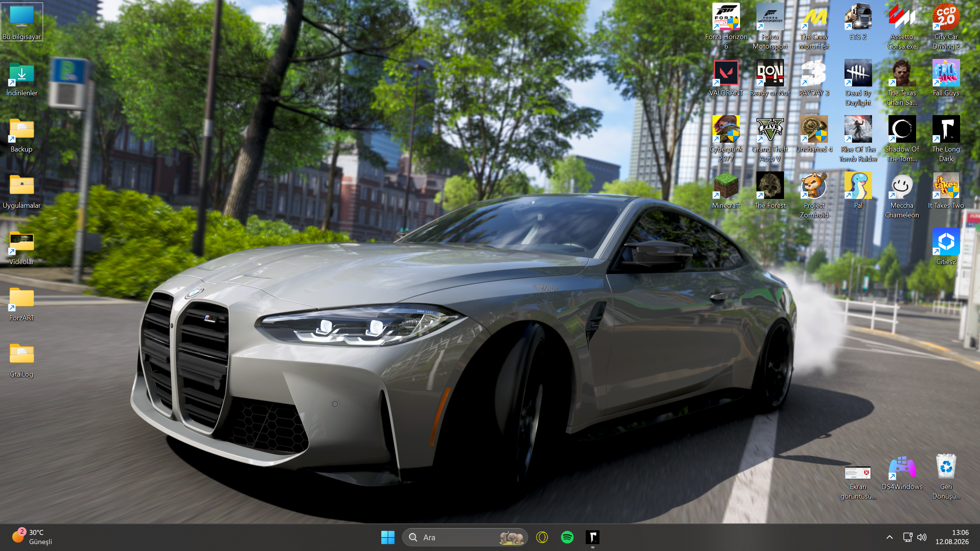Select the GtaiLog folder icon

22,360
